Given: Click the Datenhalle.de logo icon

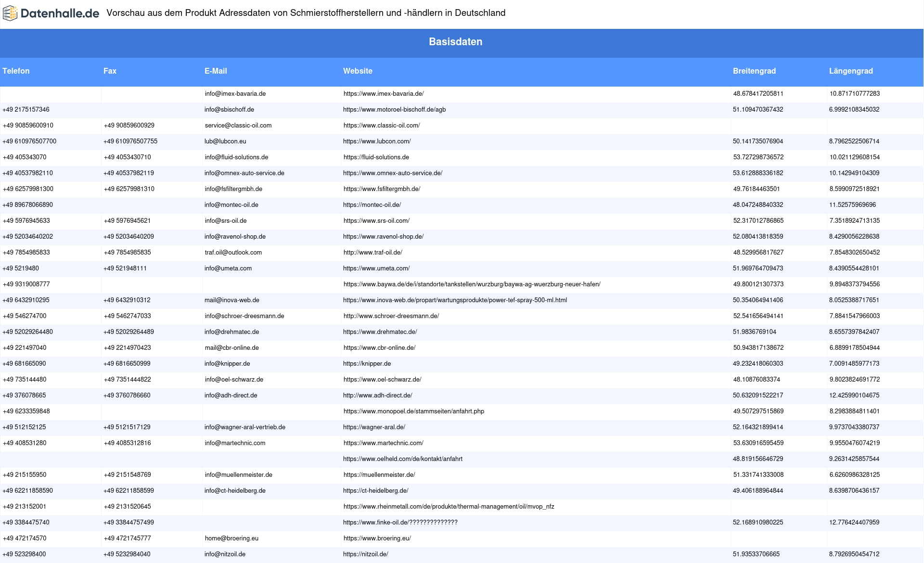Looking at the screenshot, I should (10, 13).
